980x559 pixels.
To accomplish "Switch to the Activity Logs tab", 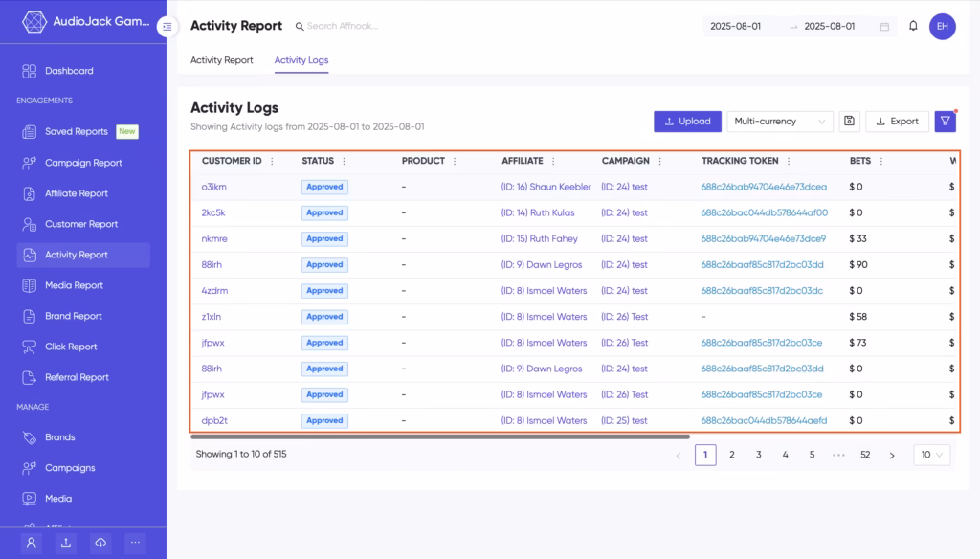I will [301, 60].
